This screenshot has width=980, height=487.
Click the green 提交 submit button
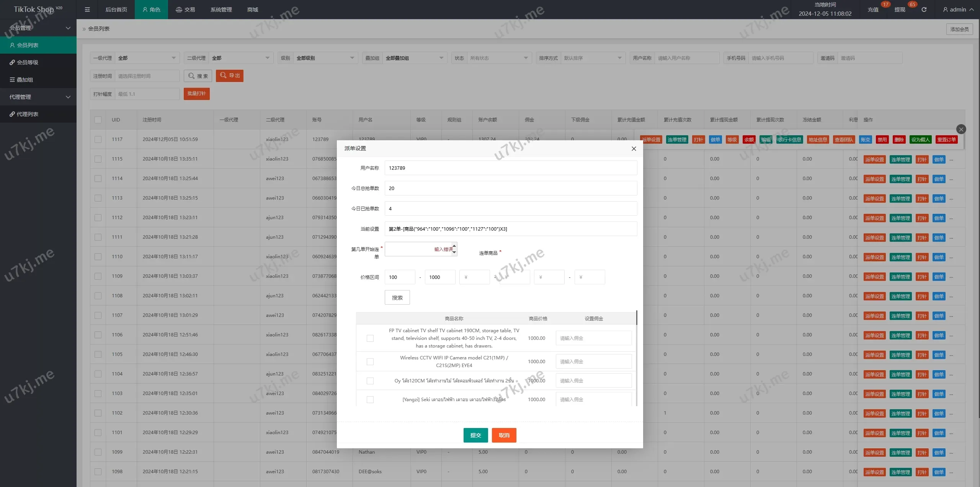tap(475, 435)
